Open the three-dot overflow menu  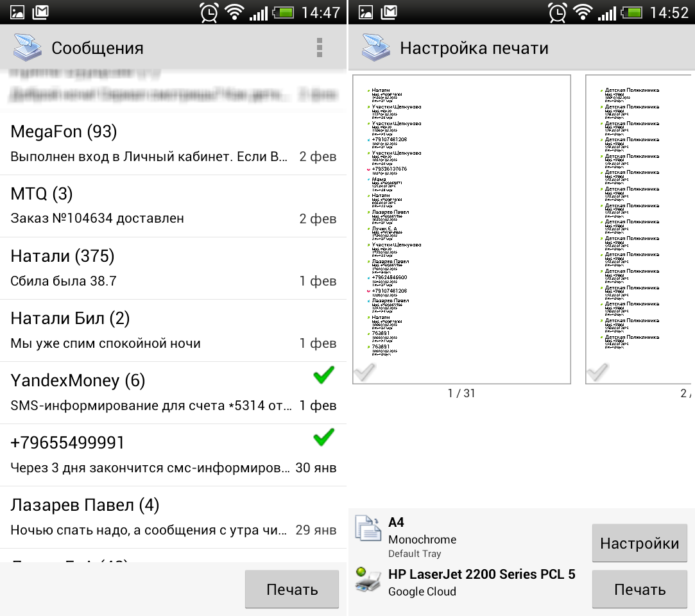(319, 47)
